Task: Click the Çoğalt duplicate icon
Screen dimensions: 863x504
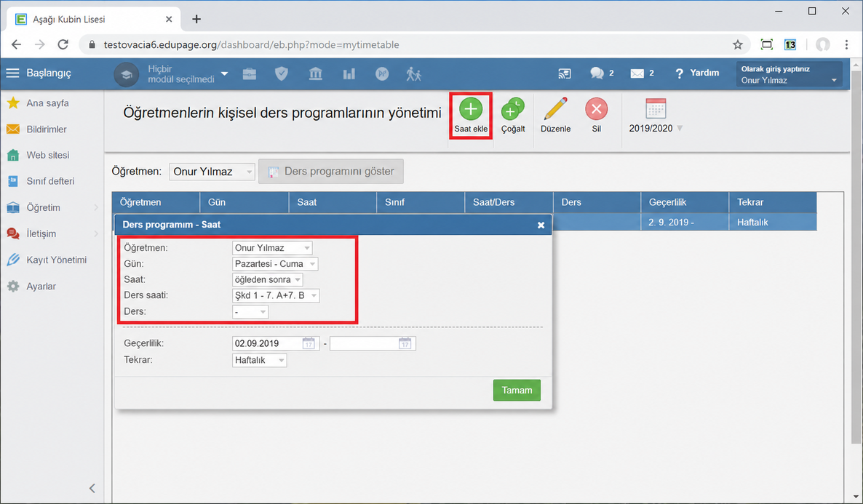Action: coord(512,109)
